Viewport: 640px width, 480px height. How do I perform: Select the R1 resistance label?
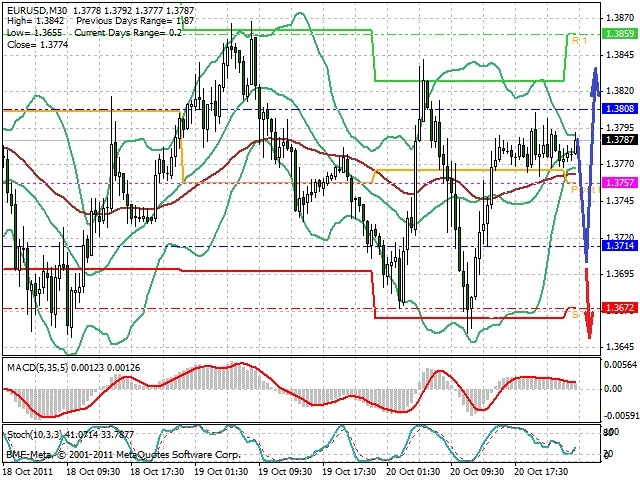point(579,40)
